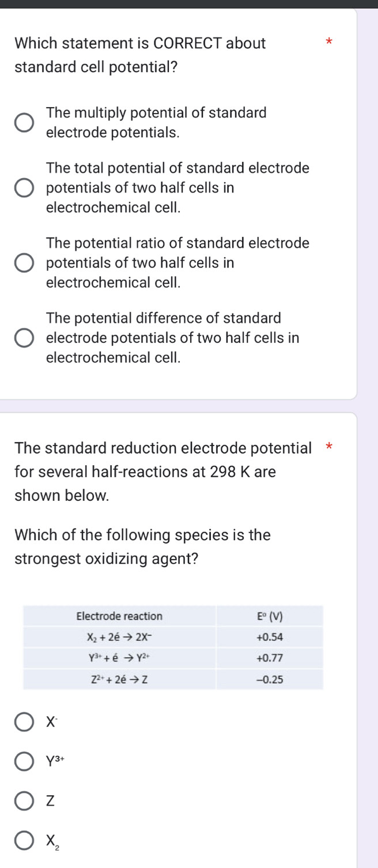The width and height of the screenshot is (378, 868).
Task: Click the +0.77 potential value
Action: 270,658
